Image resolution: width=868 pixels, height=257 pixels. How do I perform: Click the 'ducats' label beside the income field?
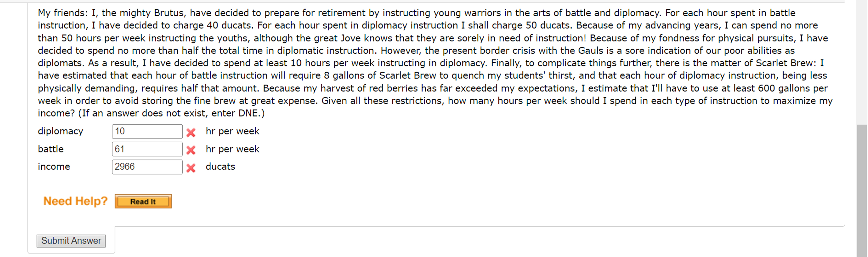pos(221,166)
